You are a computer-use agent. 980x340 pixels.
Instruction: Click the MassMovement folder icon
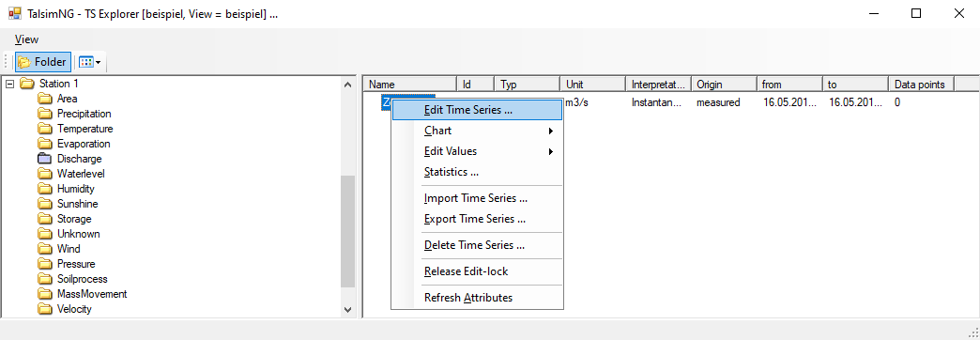(44, 294)
